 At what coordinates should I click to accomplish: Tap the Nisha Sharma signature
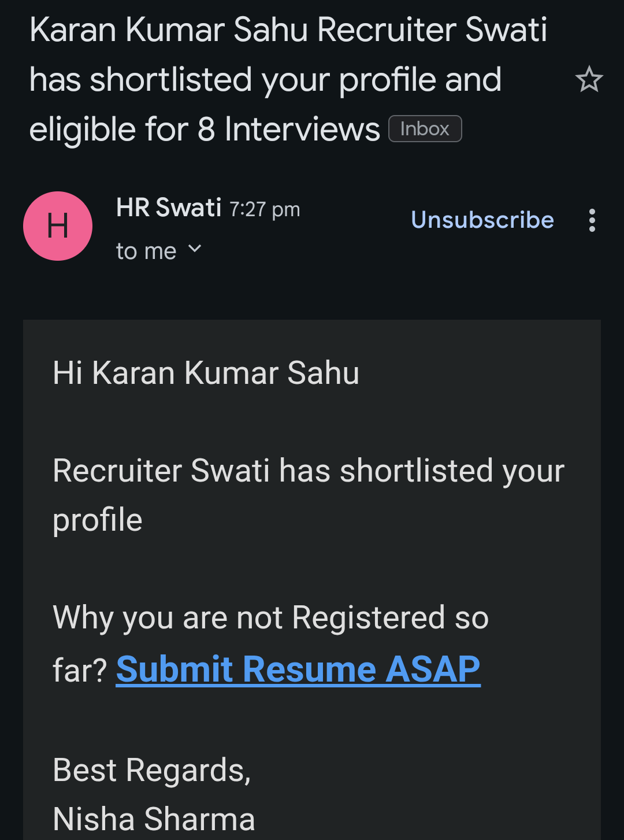154,819
